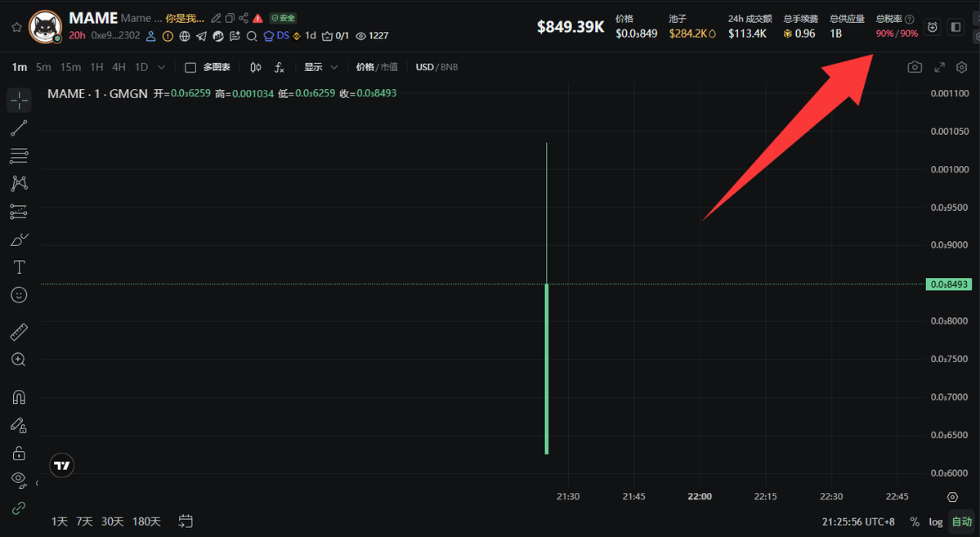Open go-to-date calendar icon

tap(186, 521)
